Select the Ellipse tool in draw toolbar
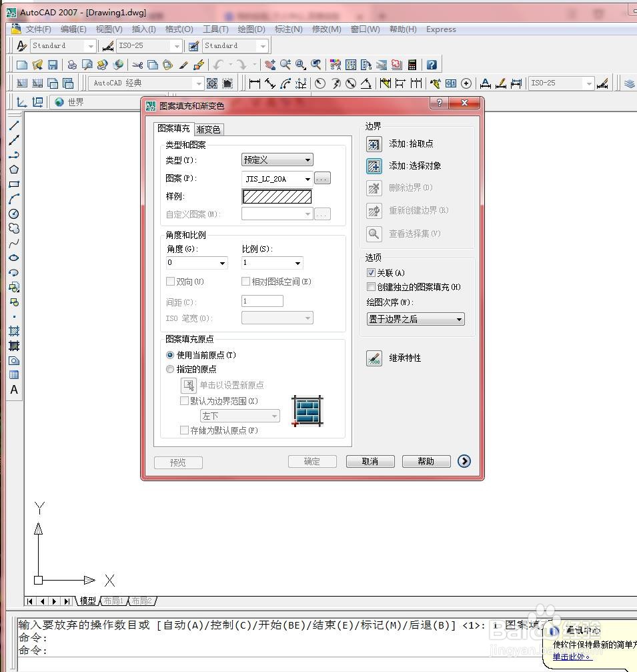637x672 pixels. pos(14,258)
